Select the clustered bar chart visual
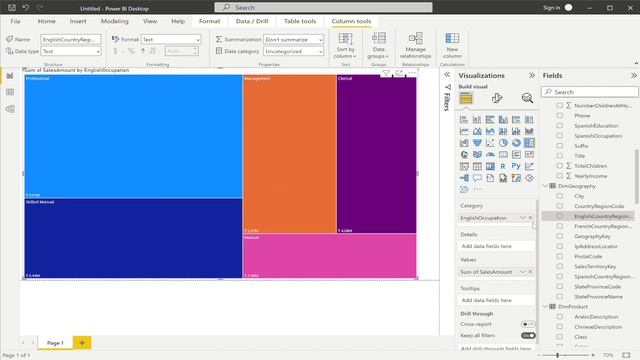 pos(490,120)
